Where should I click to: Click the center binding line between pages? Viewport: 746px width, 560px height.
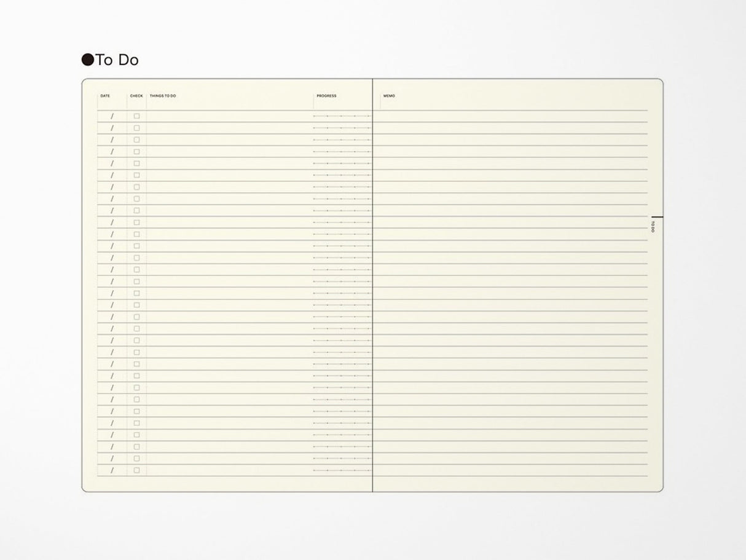374,283
